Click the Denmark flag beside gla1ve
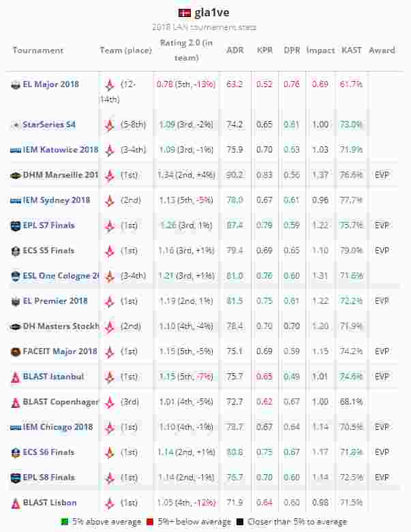 click(184, 13)
